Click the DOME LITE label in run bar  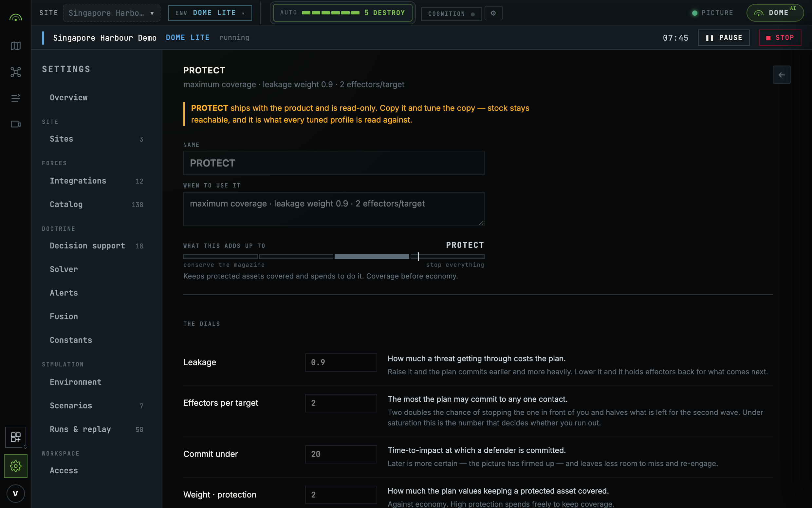coord(188,38)
